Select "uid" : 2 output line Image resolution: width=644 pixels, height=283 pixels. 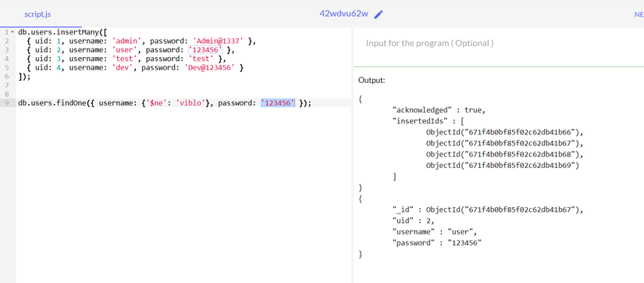coord(414,221)
